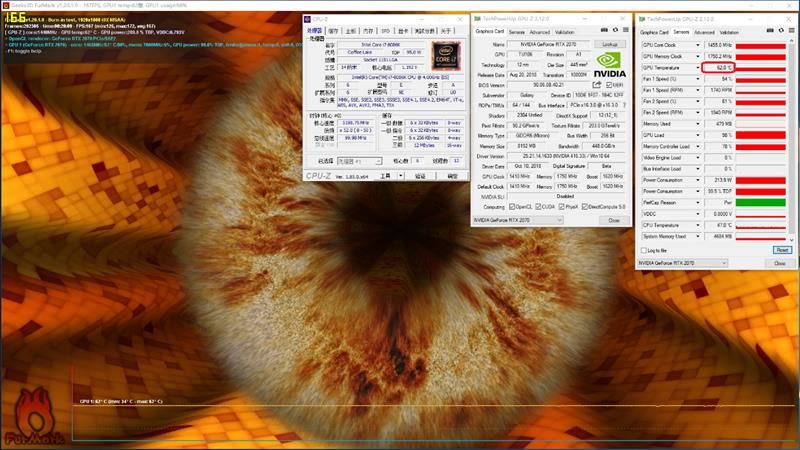The width and height of the screenshot is (800, 450).
Task: Click the Intel Core i7 logo in CPU-Z
Action: [445, 56]
